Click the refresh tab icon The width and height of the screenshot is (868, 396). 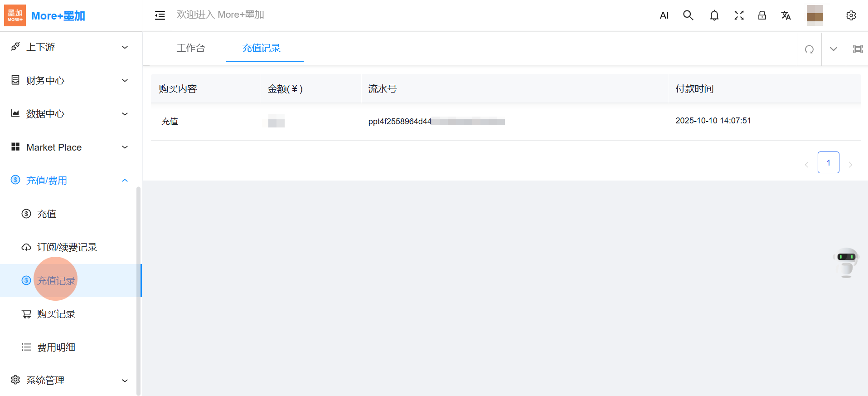click(809, 49)
